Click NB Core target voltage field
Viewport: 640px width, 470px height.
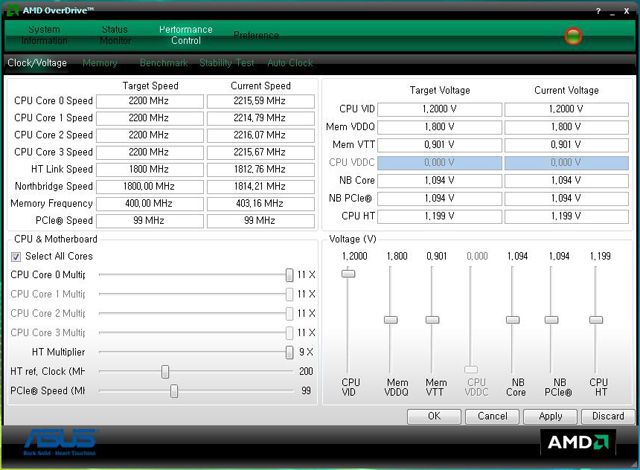pos(440,181)
